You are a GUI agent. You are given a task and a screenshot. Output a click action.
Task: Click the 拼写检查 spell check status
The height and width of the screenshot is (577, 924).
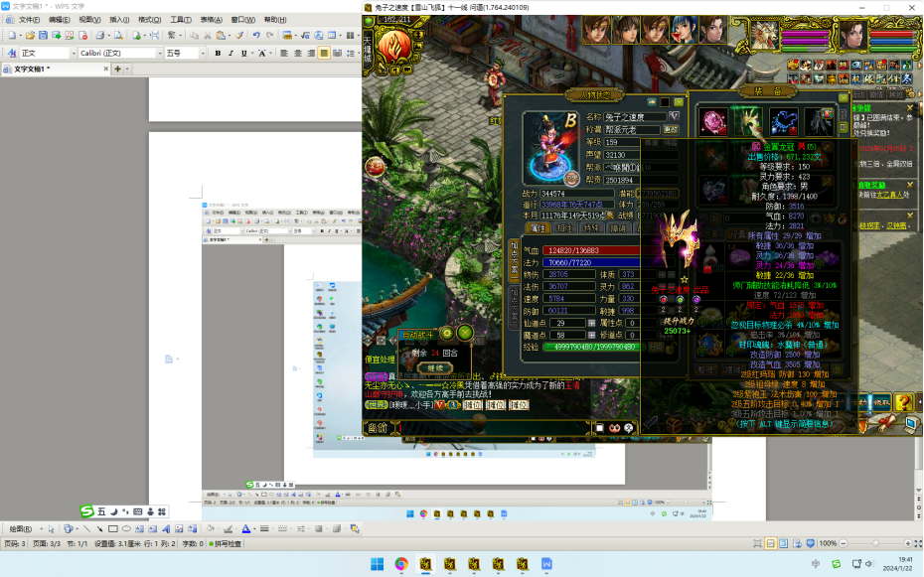(x=226, y=544)
